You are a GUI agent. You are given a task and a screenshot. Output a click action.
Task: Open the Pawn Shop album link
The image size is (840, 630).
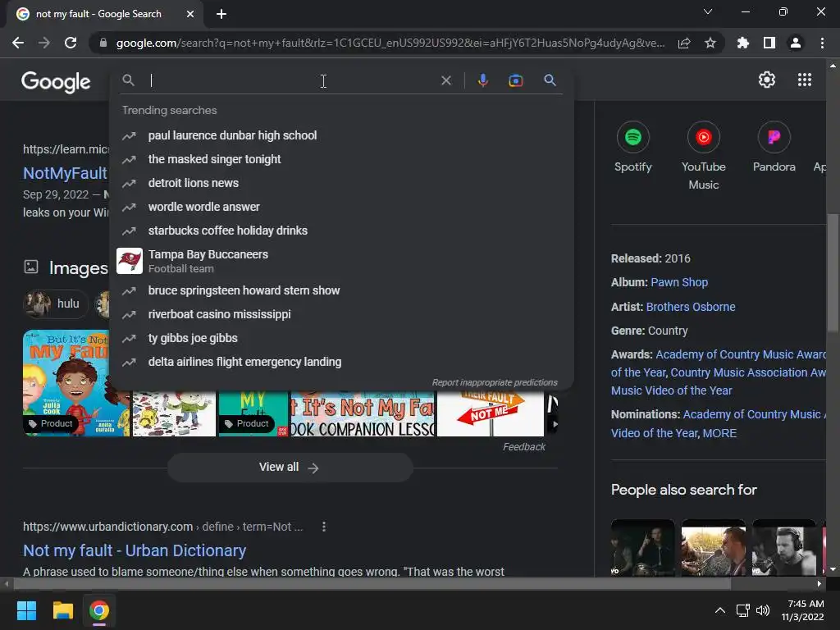[679, 282]
